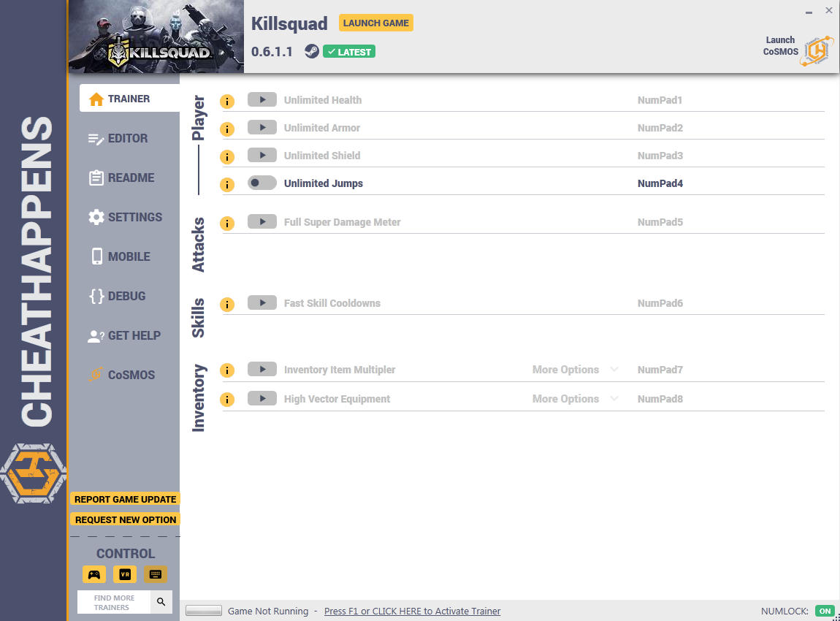This screenshot has width=840, height=621.
Task: Click the Launch CoSMOS hexagon icon
Action: (x=817, y=51)
